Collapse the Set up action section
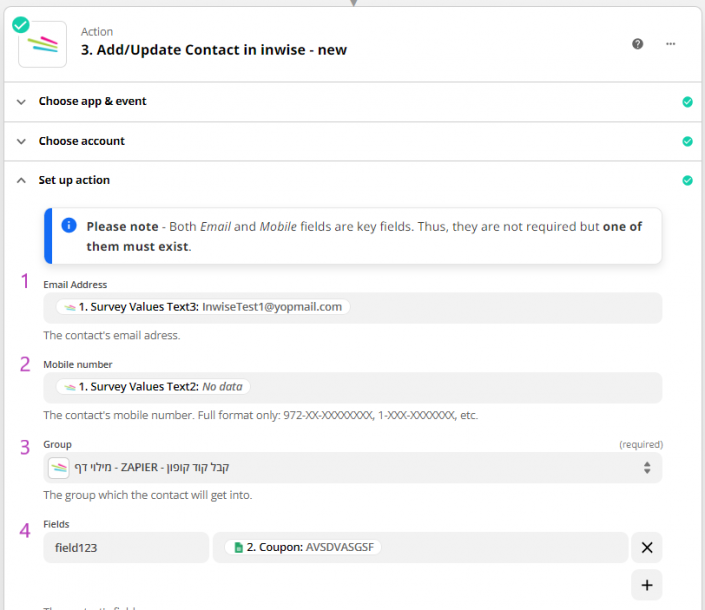Viewport: 705px width, 610px height. [x=21, y=181]
